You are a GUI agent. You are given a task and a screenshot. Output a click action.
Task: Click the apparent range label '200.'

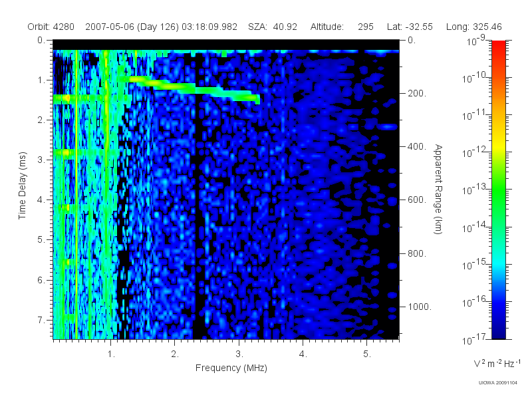417,93
